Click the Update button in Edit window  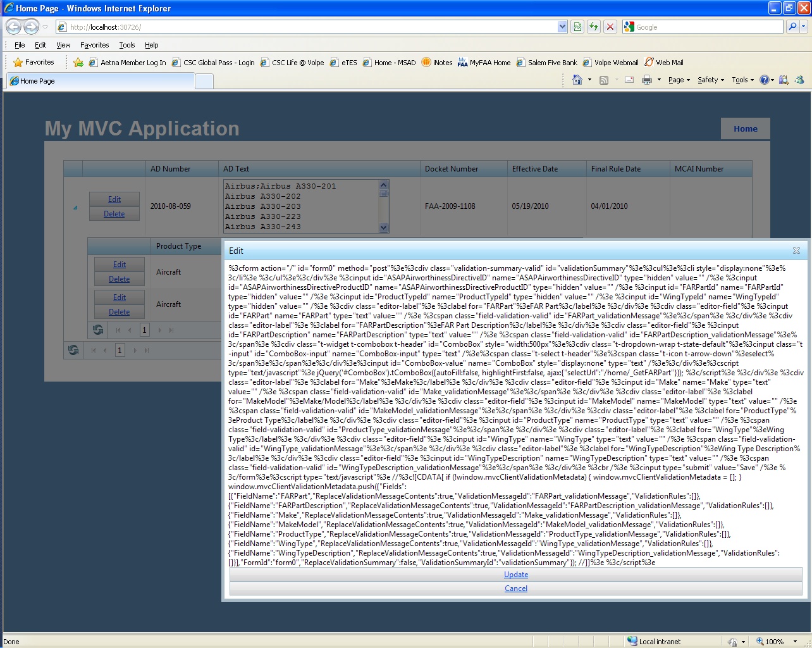pyautogui.click(x=516, y=575)
